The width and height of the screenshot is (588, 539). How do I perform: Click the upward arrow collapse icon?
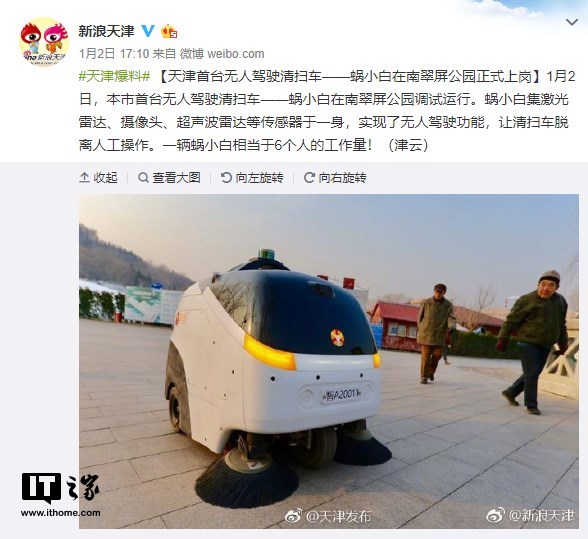tap(84, 177)
